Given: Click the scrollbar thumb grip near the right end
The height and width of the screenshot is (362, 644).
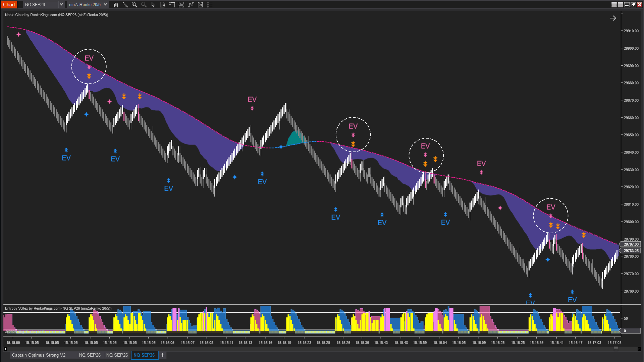Looking at the screenshot, I should 616,349.
